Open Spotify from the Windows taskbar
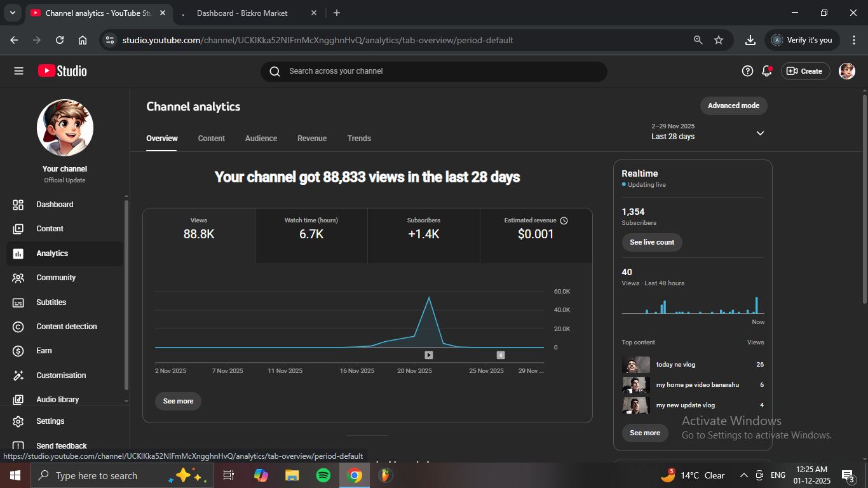868x488 pixels. coord(323,475)
